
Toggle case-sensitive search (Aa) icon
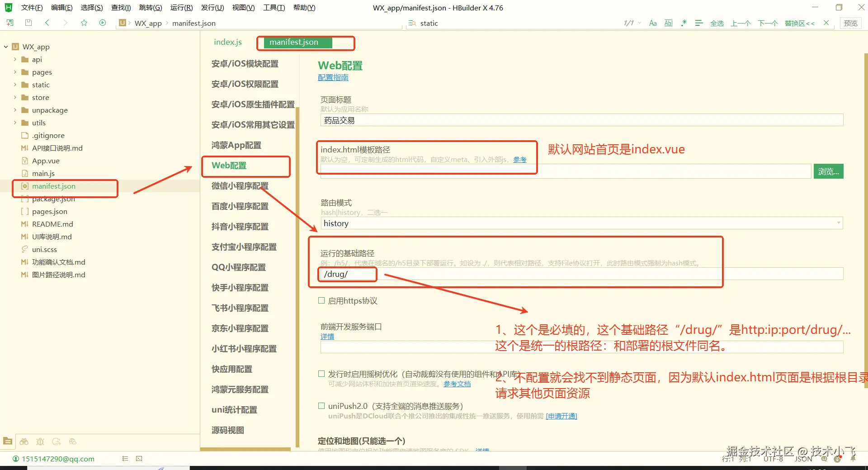click(653, 23)
